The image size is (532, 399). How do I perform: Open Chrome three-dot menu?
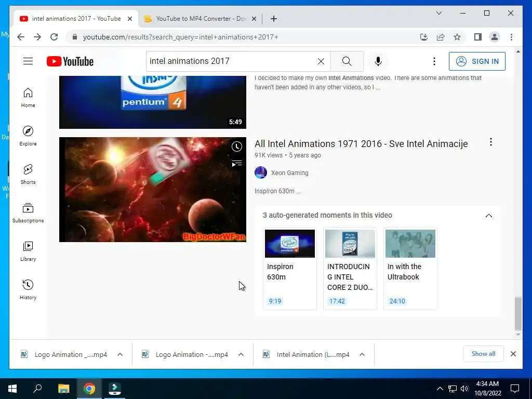click(x=511, y=37)
